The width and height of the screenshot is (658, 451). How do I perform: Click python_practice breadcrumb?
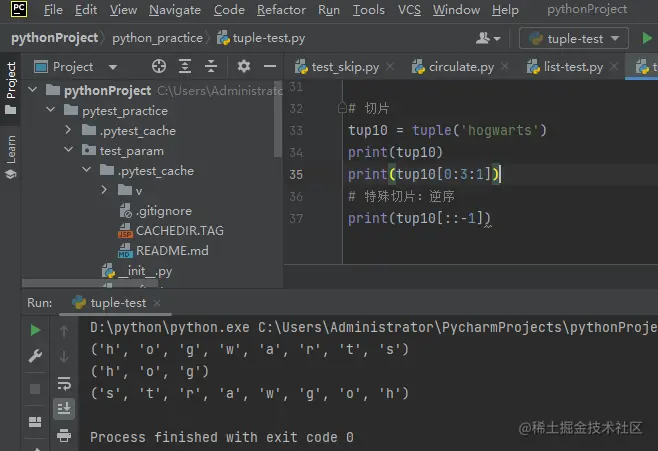coord(157,38)
